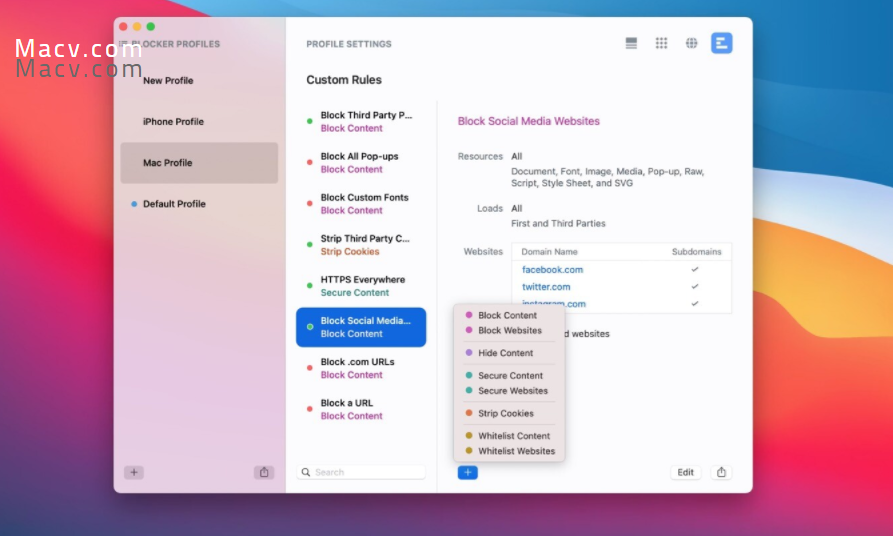893x536 pixels.
Task: Toggle status dot of HTTPS Everywhere
Action: (310, 285)
